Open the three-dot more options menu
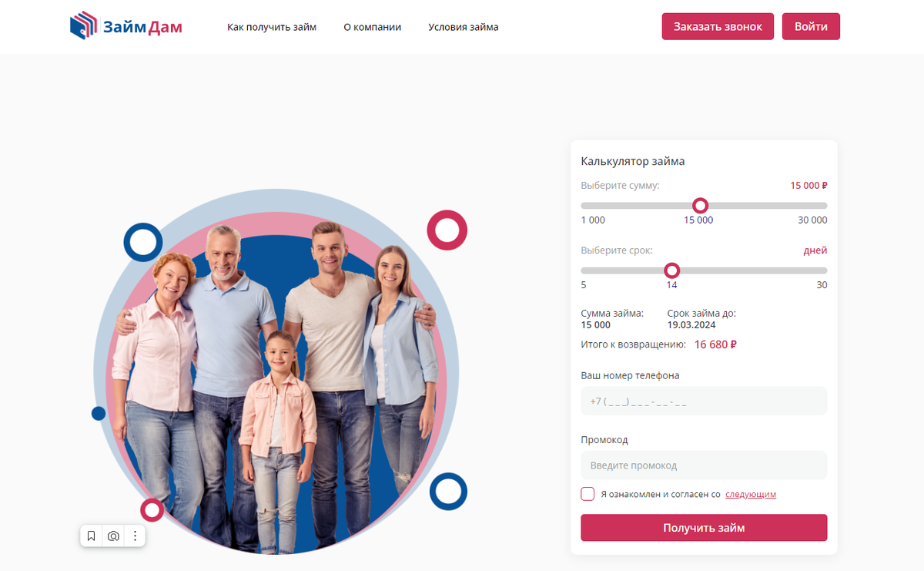Viewport: 924px width, 571px height. click(135, 536)
